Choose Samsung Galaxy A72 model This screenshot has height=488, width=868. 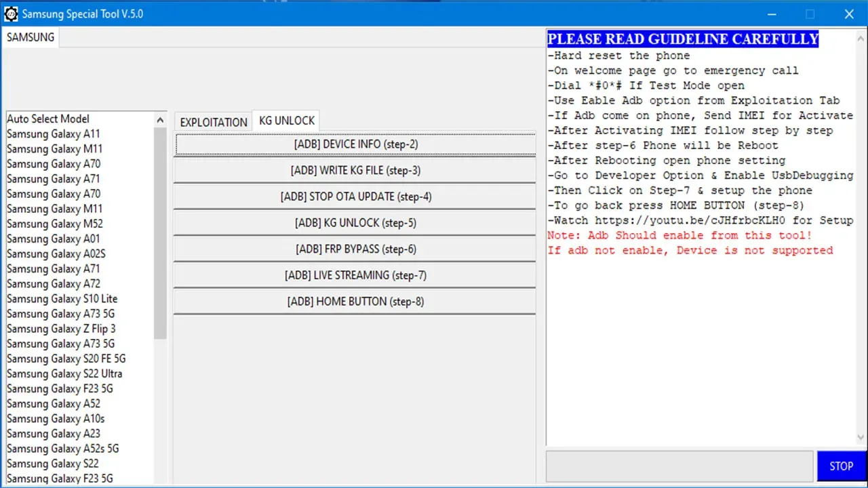pyautogui.click(x=53, y=283)
